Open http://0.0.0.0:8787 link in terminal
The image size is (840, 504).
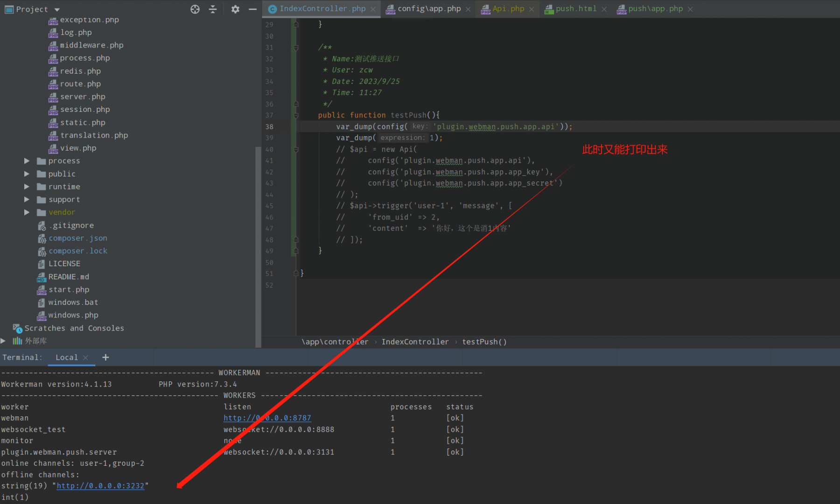coord(267,418)
